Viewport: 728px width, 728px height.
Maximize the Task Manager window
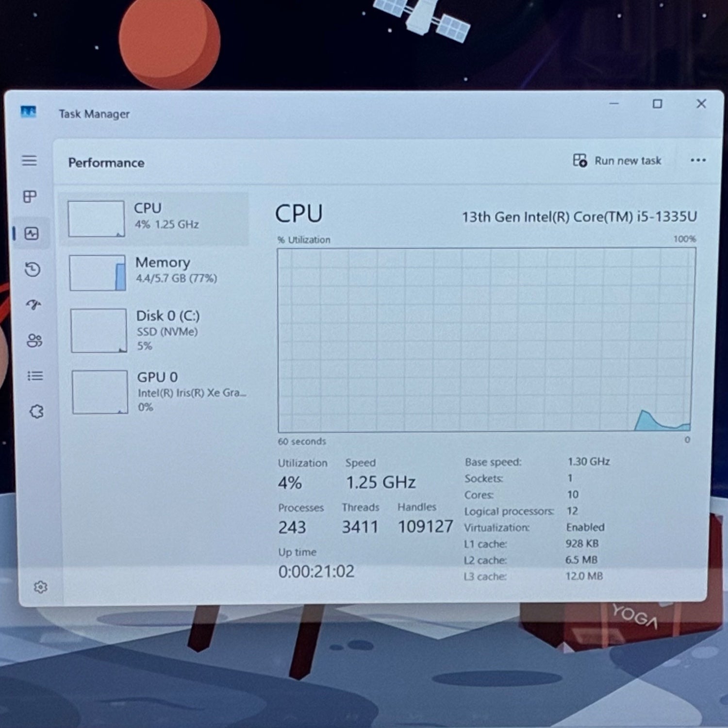tap(657, 104)
